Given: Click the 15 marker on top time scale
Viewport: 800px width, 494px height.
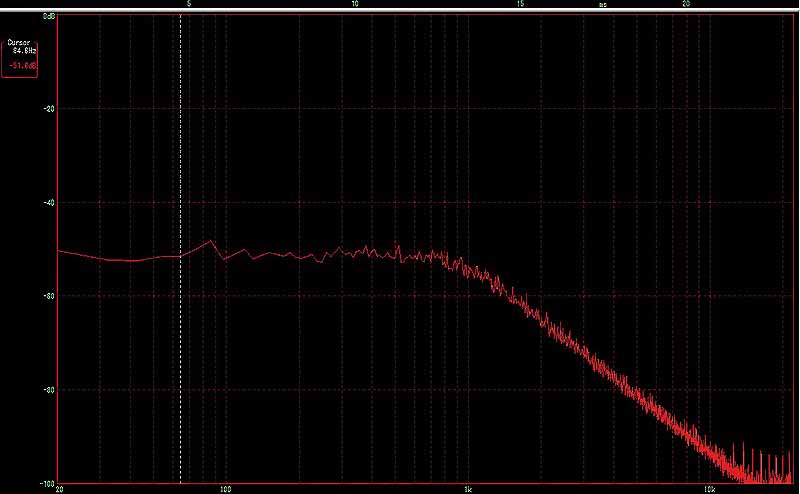Looking at the screenshot, I should [x=520, y=4].
